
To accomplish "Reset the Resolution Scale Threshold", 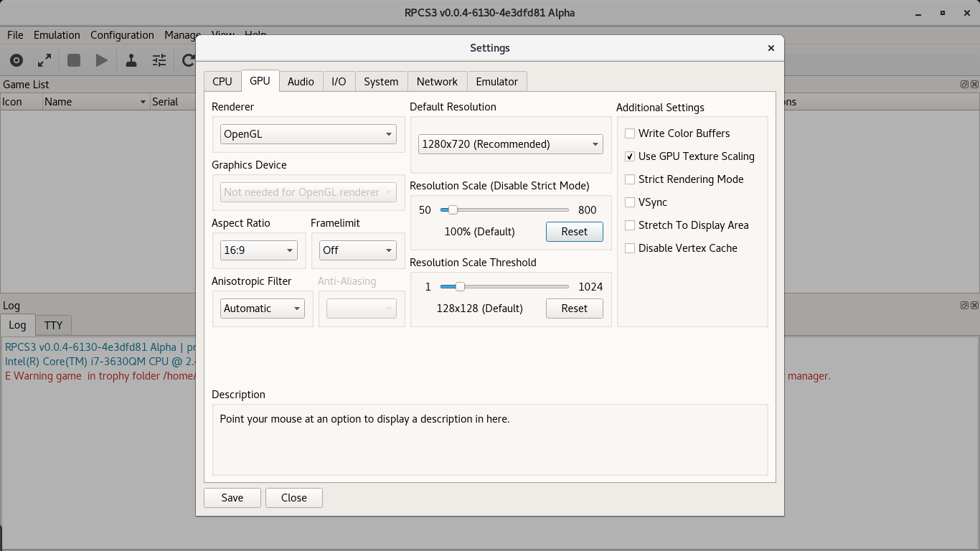I will pos(575,309).
